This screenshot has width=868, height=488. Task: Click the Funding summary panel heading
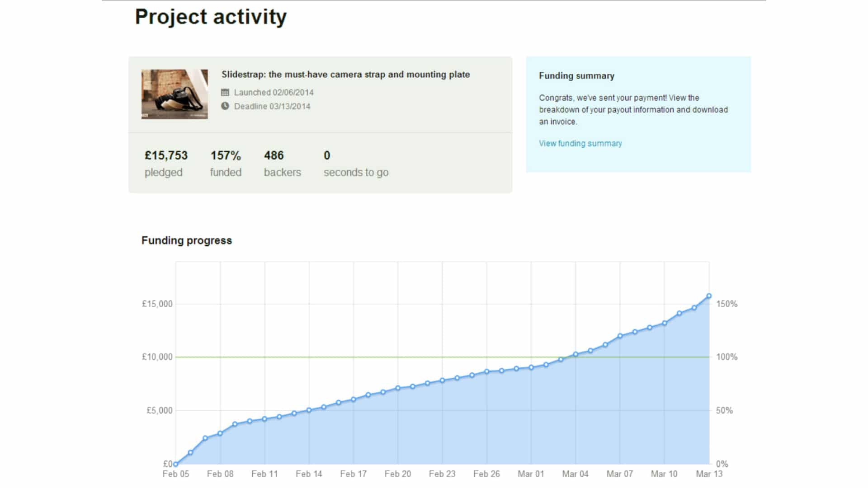pyautogui.click(x=576, y=76)
